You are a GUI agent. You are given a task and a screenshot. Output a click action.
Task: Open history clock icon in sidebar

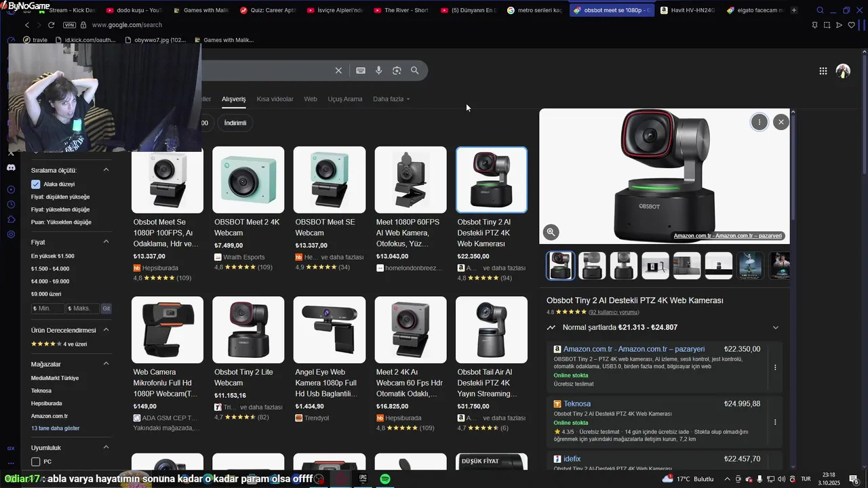[11, 204]
